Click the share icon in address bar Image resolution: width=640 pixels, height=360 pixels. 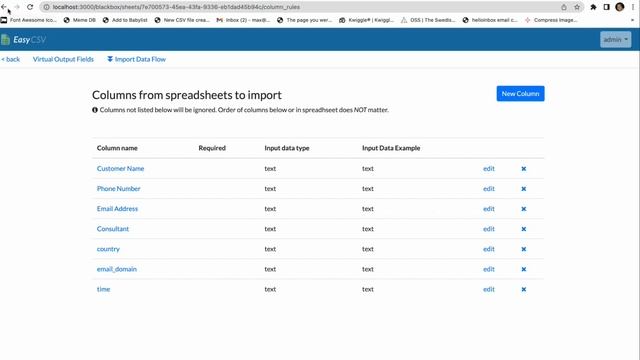tap(564, 7)
